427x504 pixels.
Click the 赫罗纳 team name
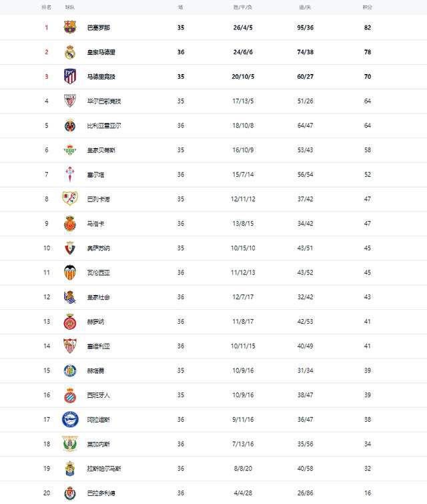coord(96,321)
